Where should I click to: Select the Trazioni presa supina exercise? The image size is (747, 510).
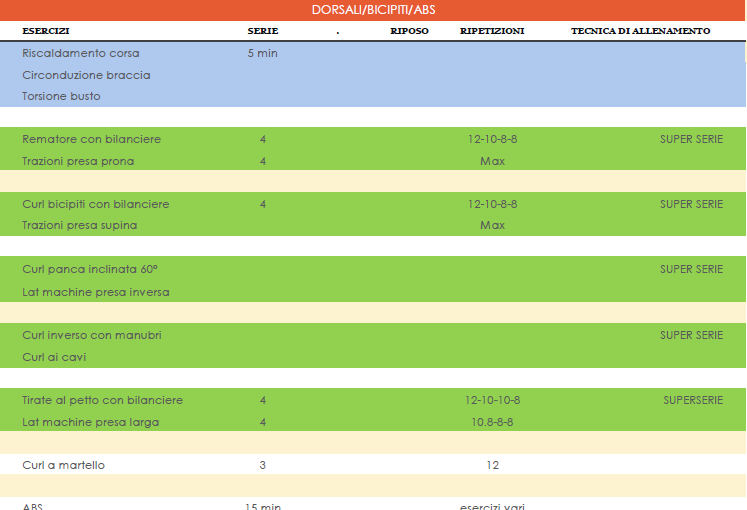coord(80,225)
